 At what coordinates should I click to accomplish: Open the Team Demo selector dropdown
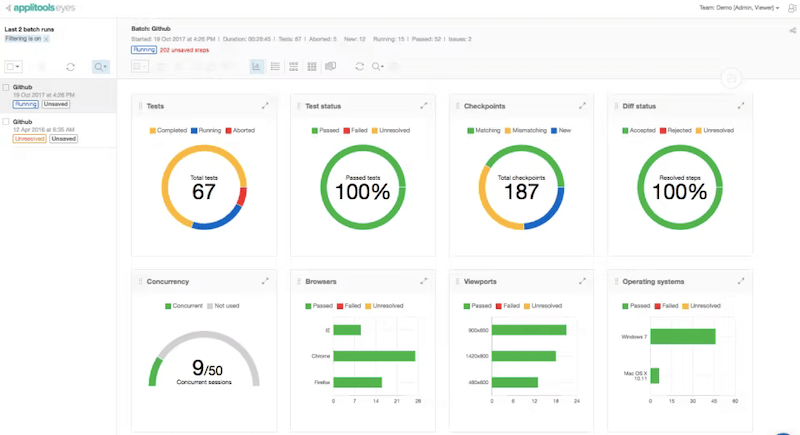tap(739, 8)
